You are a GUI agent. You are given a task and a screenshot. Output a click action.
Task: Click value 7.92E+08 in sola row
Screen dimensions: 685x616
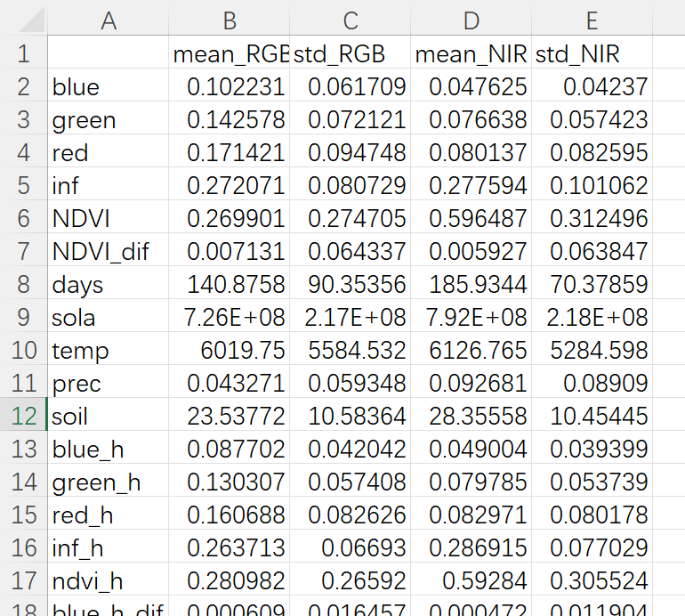[x=471, y=317]
